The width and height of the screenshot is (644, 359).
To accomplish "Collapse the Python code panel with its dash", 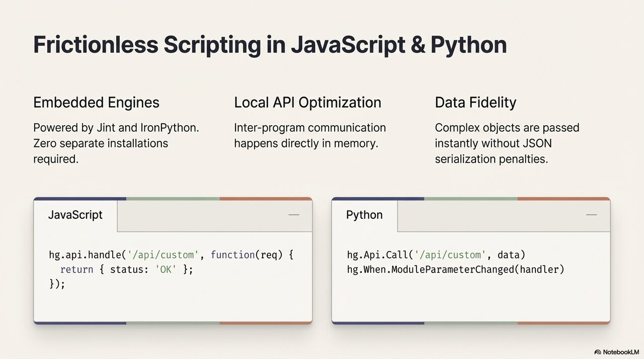I will click(592, 215).
